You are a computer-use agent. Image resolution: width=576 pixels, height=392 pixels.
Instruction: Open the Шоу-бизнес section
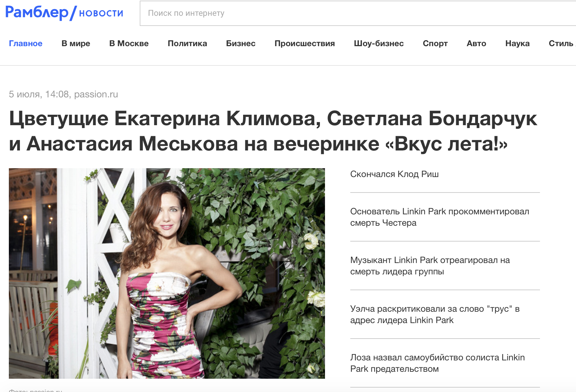[x=379, y=43]
